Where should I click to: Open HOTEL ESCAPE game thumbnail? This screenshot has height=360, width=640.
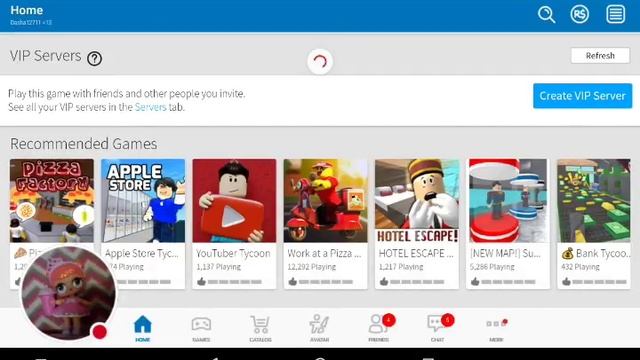(417, 200)
